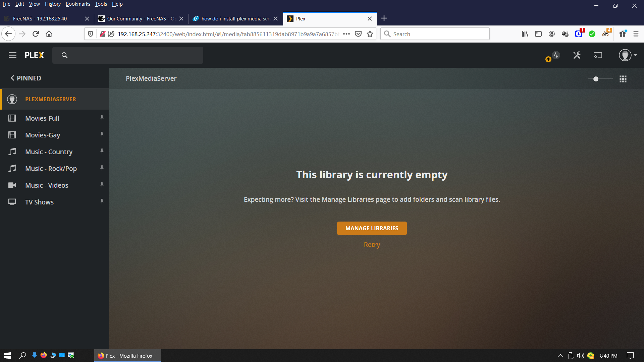This screenshot has width=644, height=362.
Task: Toggle the Plex hamburger sidebar menu
Action: 12,55
